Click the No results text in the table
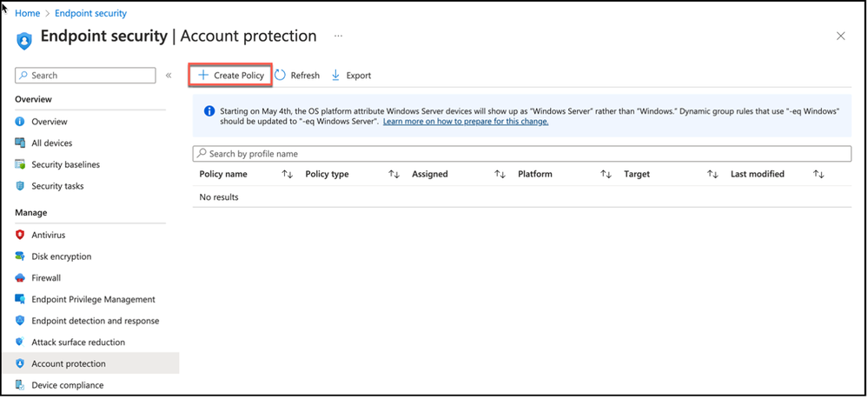Image resolution: width=868 pixels, height=399 pixels. [x=219, y=196]
